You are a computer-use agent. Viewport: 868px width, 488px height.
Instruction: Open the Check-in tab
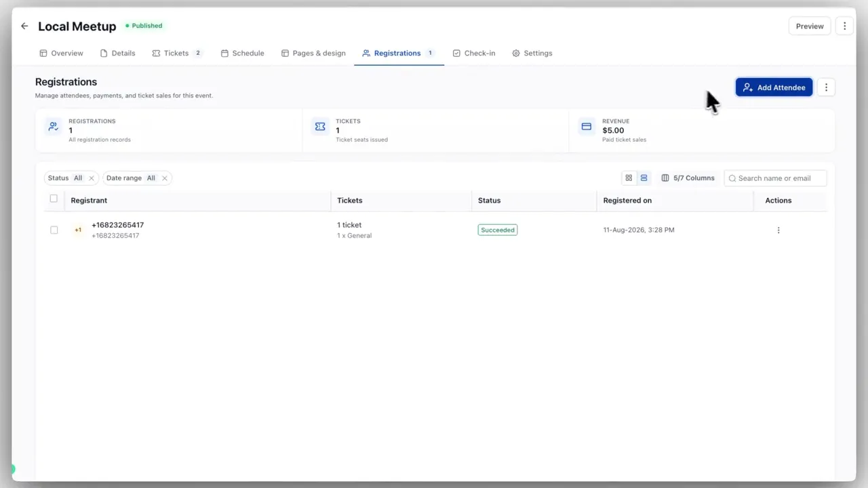pyautogui.click(x=474, y=53)
